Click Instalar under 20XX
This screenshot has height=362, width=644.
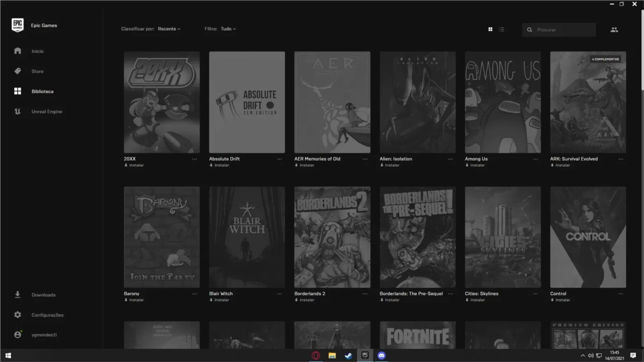coord(134,165)
